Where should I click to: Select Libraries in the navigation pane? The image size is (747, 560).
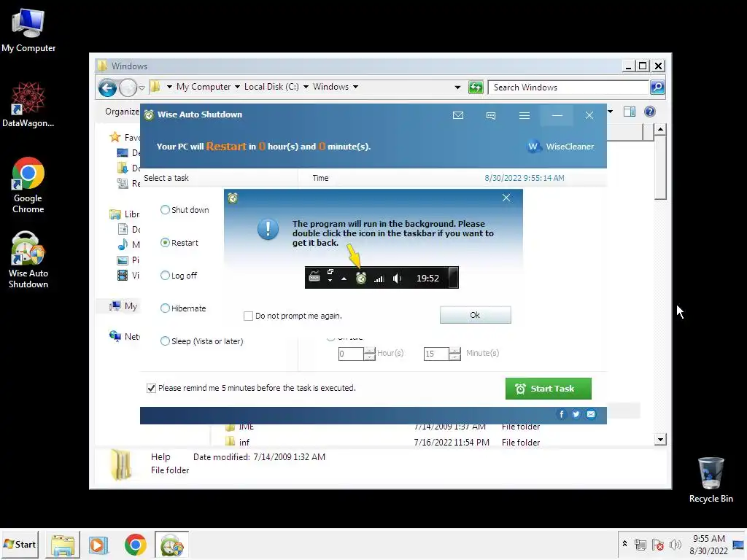point(125,214)
